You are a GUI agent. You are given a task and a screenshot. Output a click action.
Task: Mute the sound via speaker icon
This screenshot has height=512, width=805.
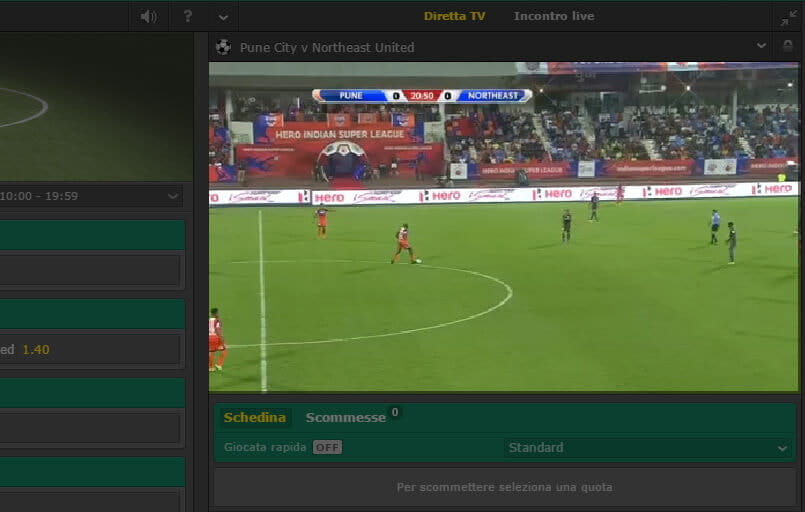[x=148, y=16]
